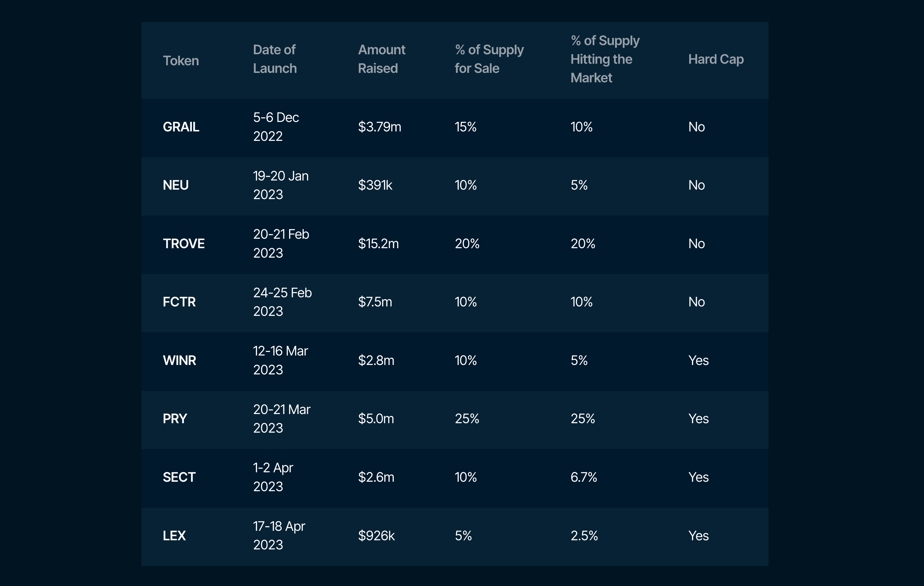
Task: Click the Hard Cap column header
Action: tap(716, 59)
